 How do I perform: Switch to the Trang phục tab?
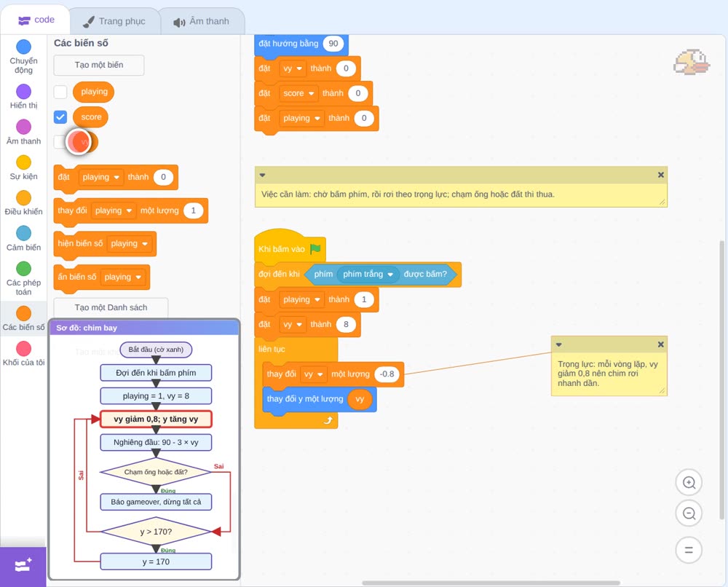114,21
